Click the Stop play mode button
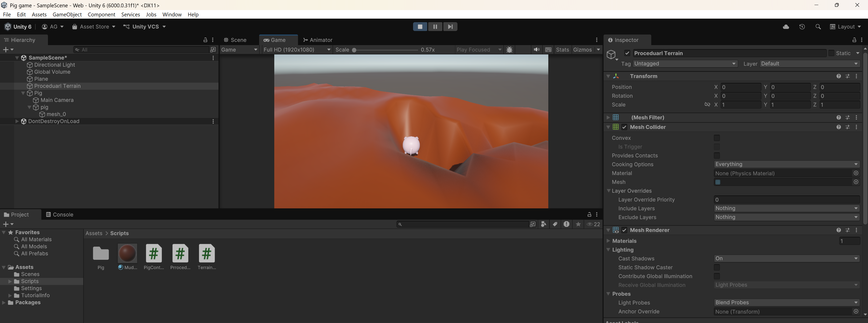The width and height of the screenshot is (868, 323). pos(420,26)
